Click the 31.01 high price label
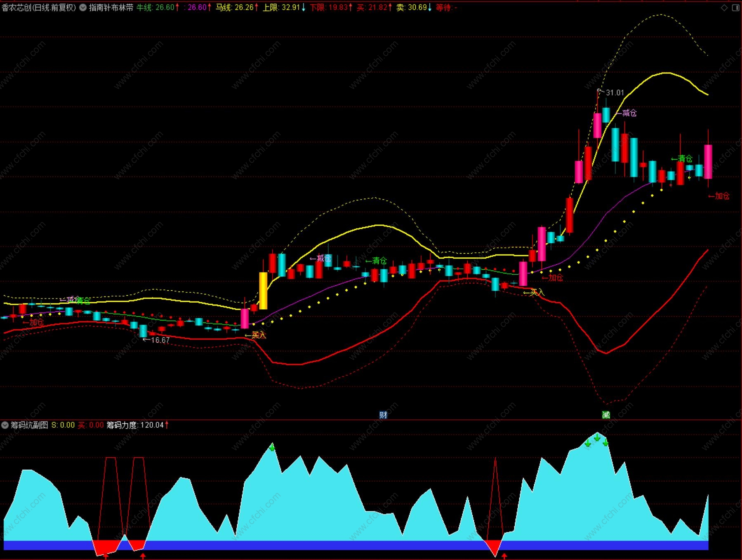 [x=615, y=93]
